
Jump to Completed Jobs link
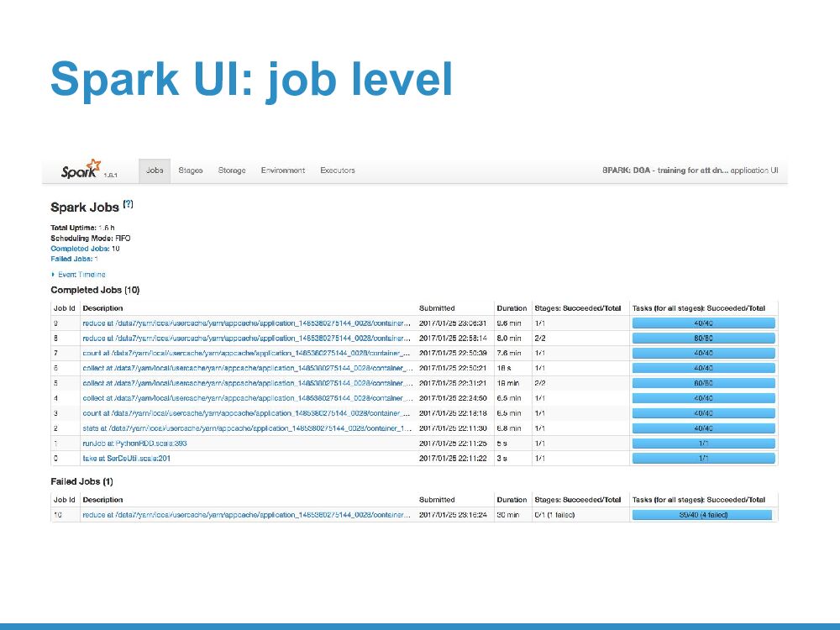(x=80, y=249)
